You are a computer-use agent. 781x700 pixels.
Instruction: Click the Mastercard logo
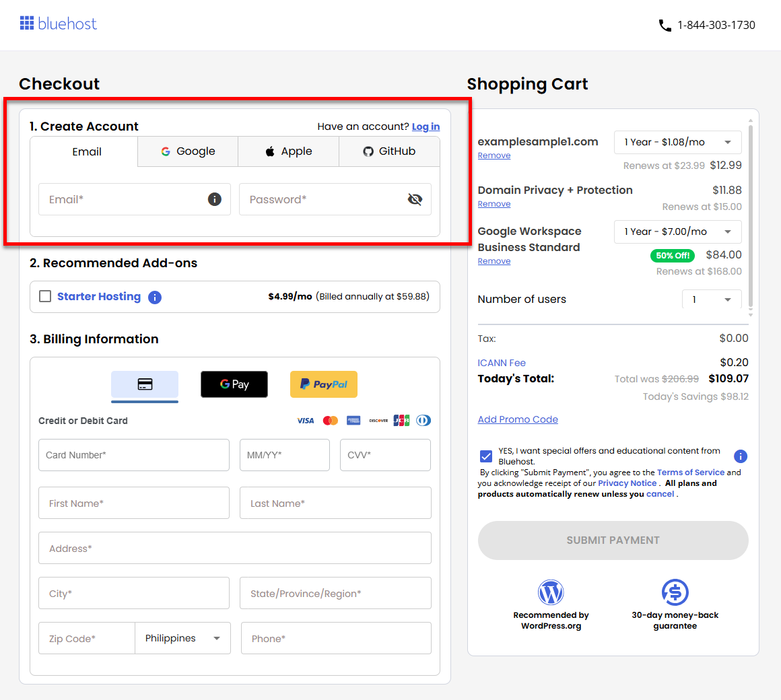click(x=330, y=421)
